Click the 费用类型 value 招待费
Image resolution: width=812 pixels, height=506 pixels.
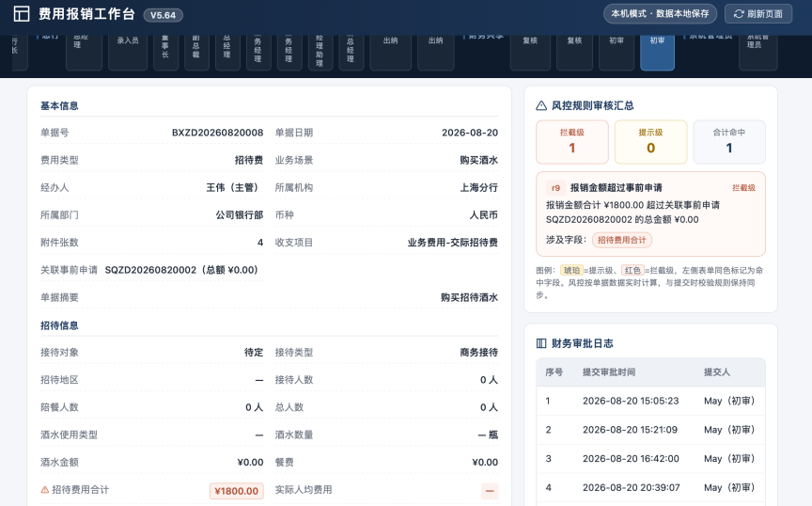[249, 160]
